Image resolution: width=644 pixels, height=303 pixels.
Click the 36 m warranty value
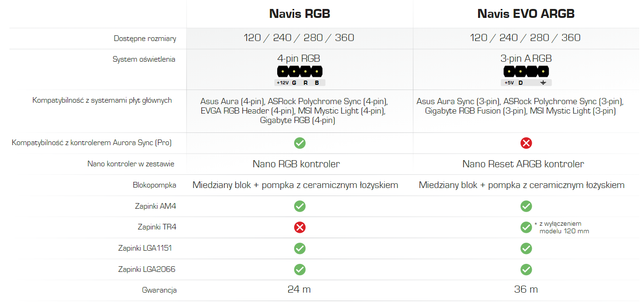[x=526, y=289]
